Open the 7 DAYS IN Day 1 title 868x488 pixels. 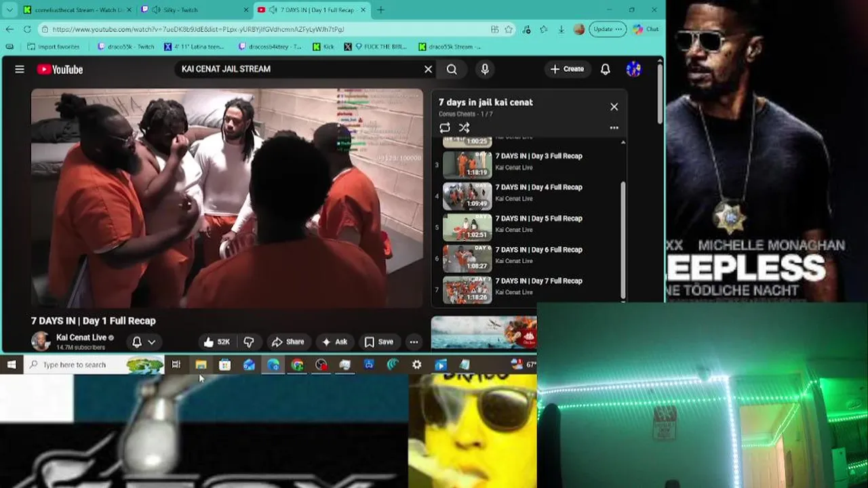pyautogui.click(x=93, y=321)
